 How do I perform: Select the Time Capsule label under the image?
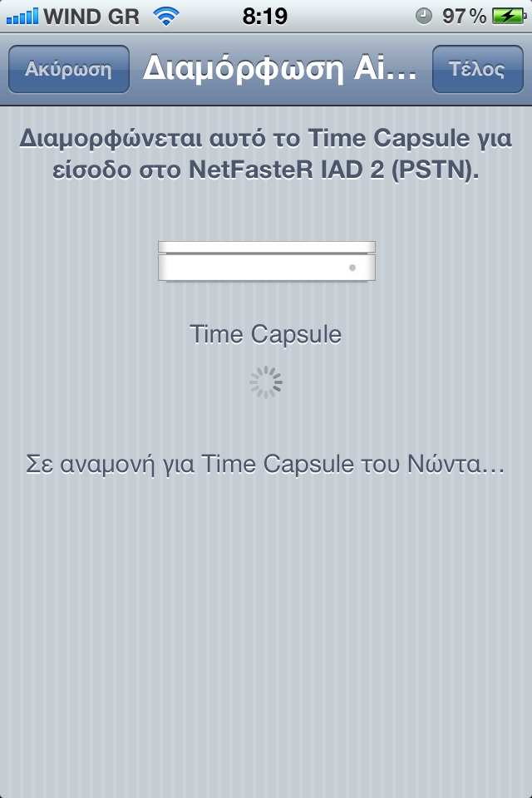[x=265, y=335]
